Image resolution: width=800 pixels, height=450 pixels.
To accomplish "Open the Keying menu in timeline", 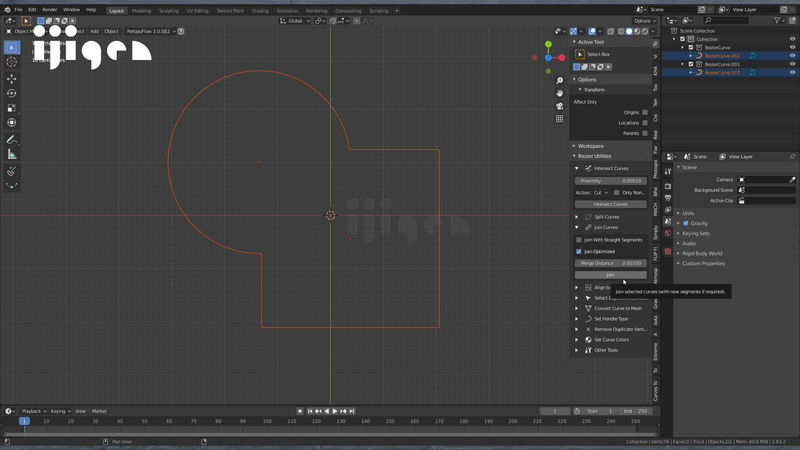I will [60, 411].
